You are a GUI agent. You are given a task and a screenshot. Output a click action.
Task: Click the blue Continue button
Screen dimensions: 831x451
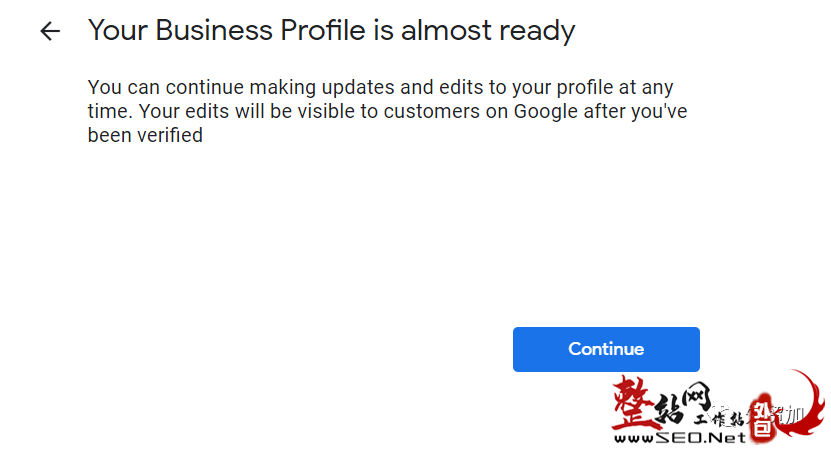[606, 349]
